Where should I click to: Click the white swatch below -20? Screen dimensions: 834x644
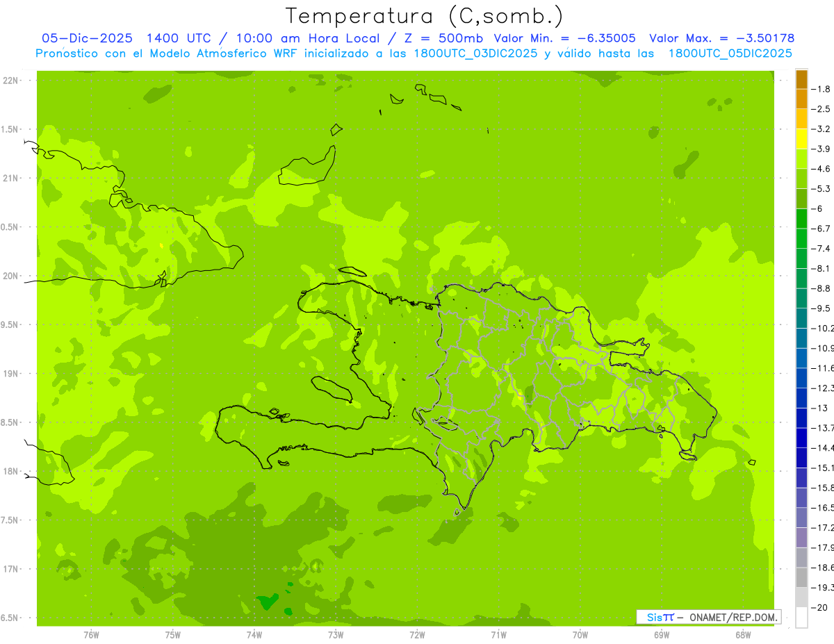(x=801, y=618)
